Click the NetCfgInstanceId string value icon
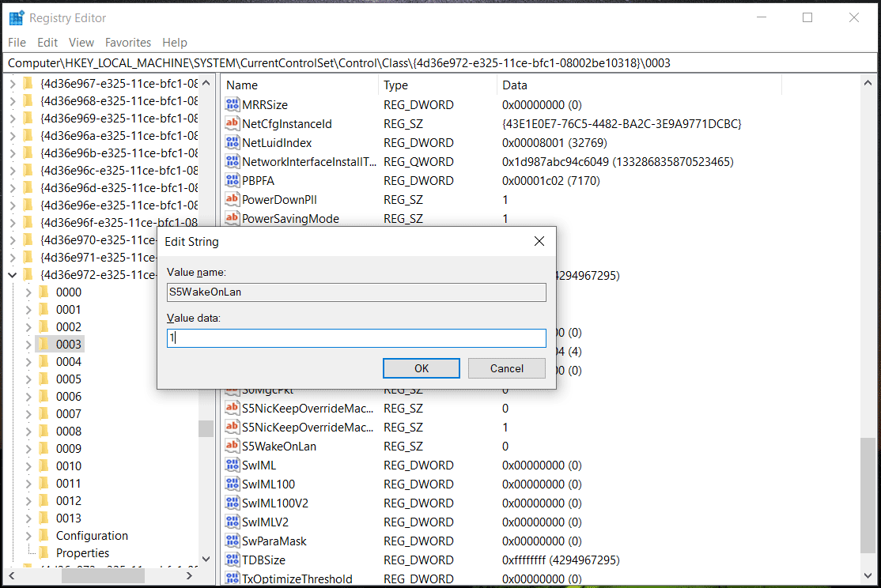The width and height of the screenshot is (881, 588). pyautogui.click(x=232, y=123)
